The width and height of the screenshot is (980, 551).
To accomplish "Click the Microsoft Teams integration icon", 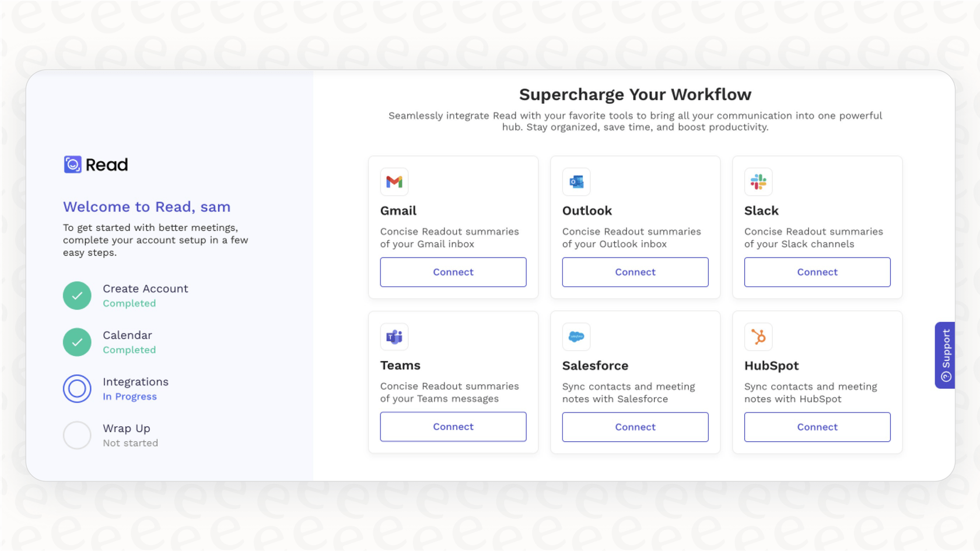I will pyautogui.click(x=394, y=336).
